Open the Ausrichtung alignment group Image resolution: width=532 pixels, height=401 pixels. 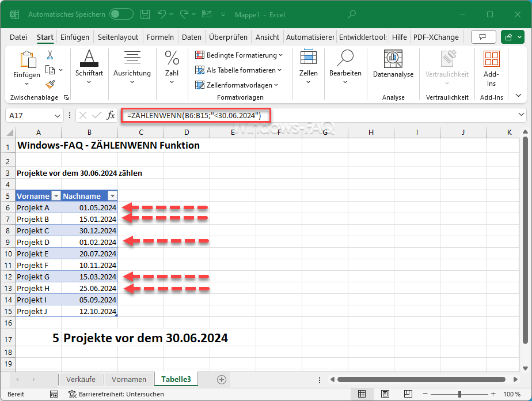point(132,67)
